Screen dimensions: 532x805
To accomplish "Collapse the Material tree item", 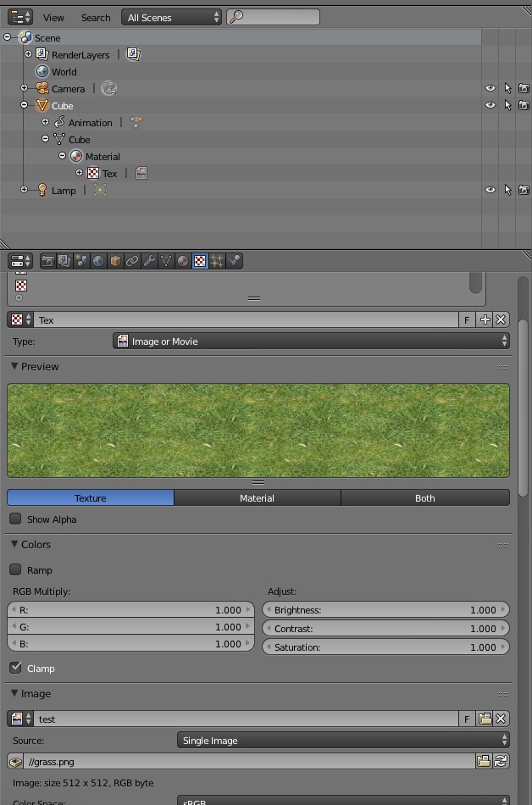I will [x=62, y=156].
